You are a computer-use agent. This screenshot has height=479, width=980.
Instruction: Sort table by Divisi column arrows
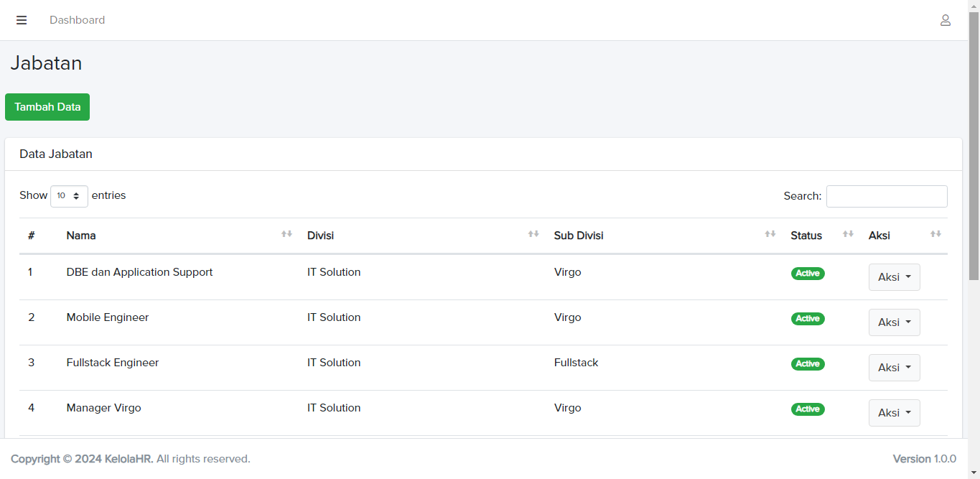click(533, 234)
